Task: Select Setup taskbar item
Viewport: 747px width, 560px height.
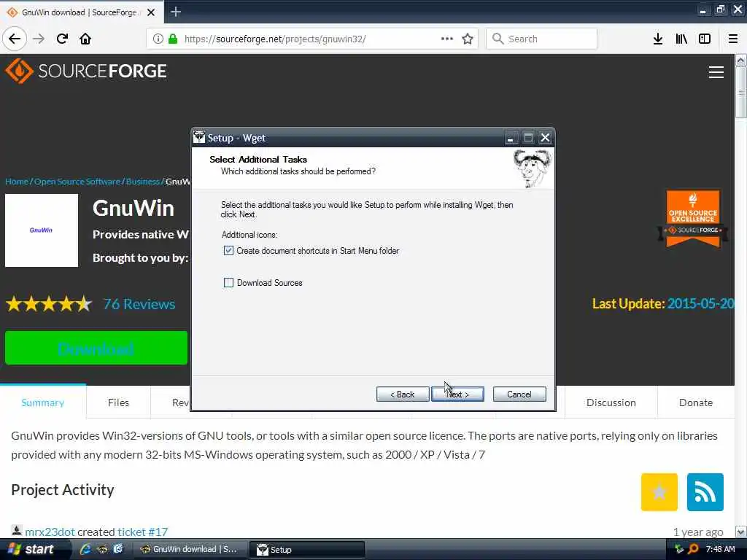Action: 307,549
